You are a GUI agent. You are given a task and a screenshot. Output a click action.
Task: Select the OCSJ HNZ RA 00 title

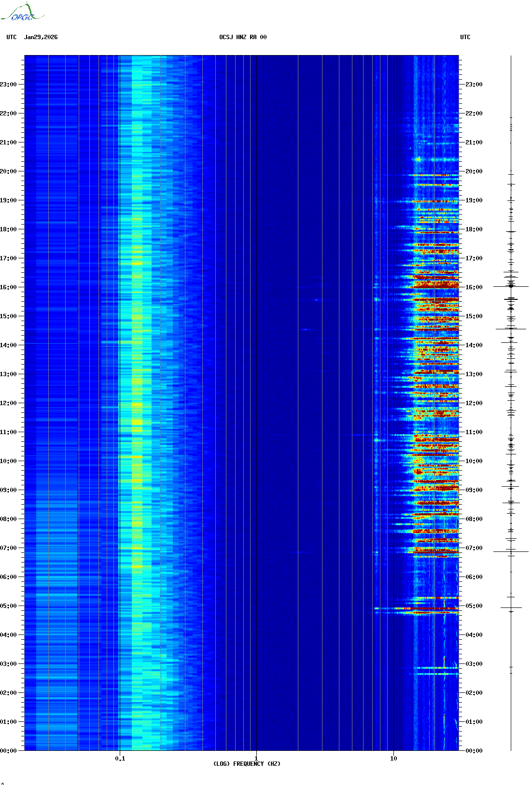(x=243, y=37)
